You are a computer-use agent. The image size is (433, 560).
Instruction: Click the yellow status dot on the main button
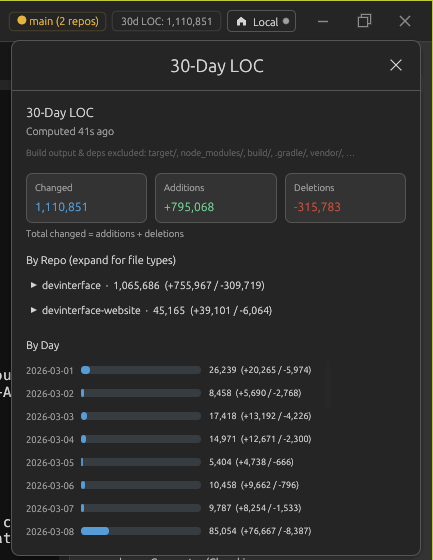pos(21,21)
